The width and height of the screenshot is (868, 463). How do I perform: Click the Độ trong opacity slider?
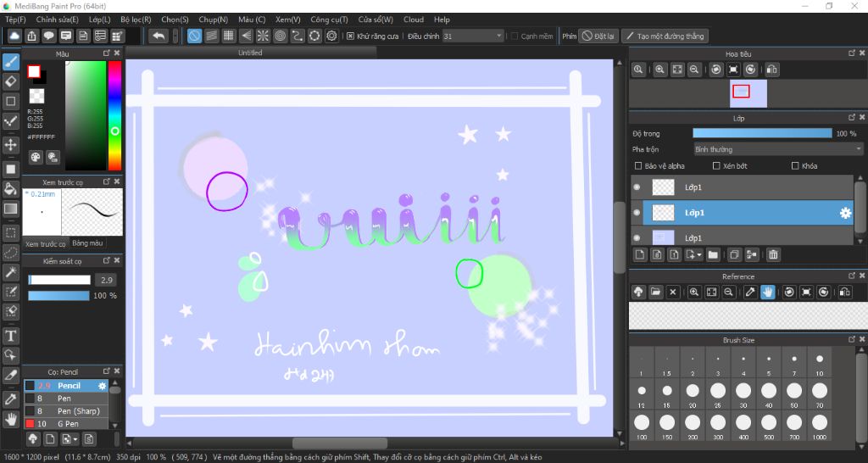pos(762,133)
